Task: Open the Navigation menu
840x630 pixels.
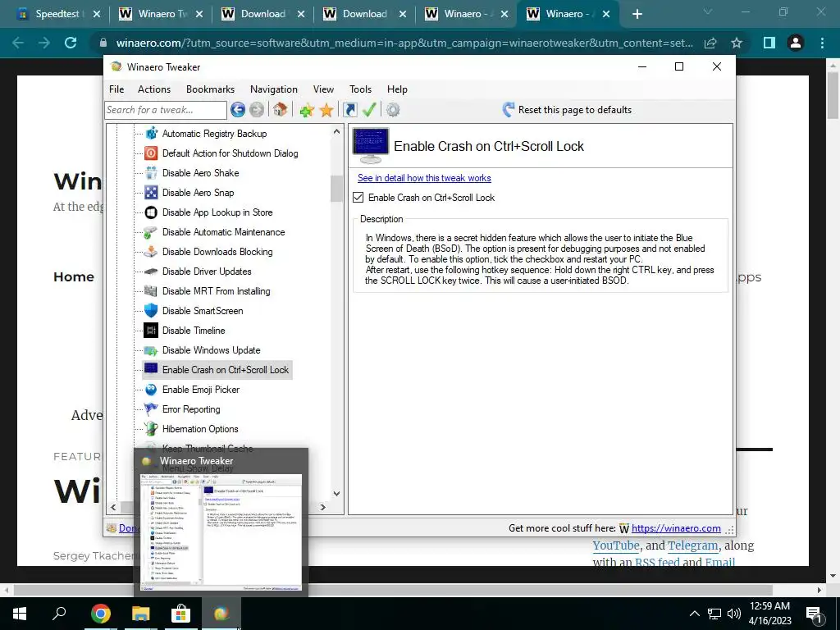Action: 274,89
